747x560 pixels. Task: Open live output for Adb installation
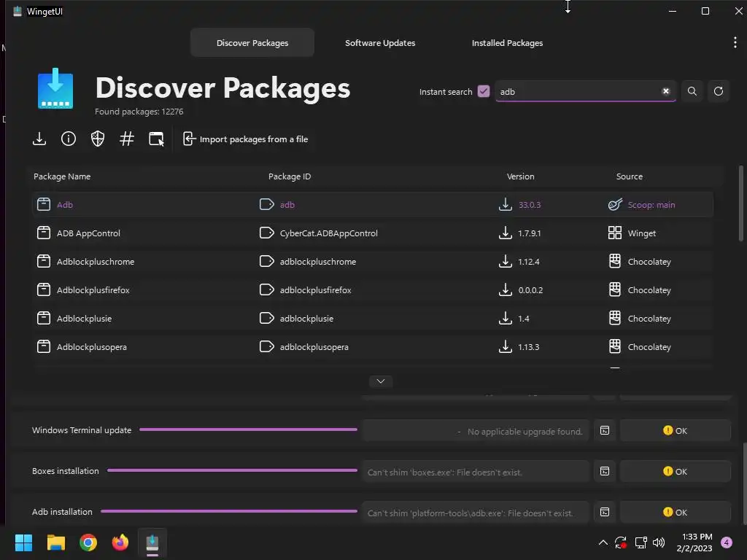[x=605, y=513]
